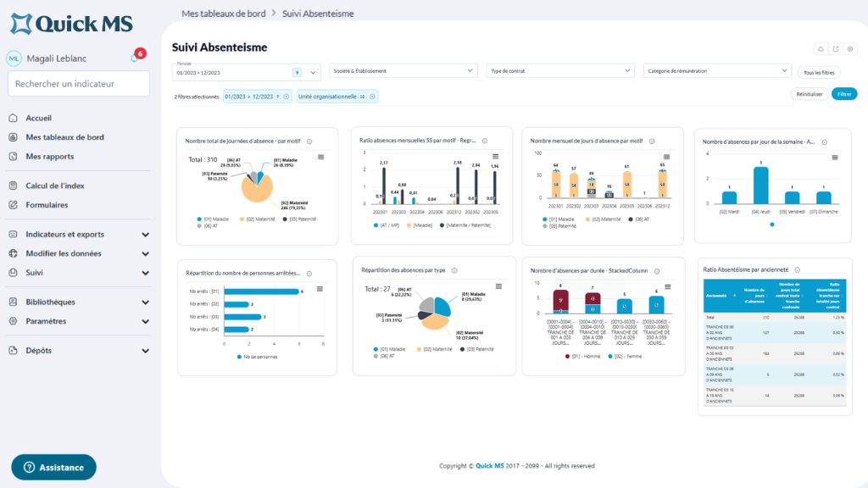Image resolution: width=868 pixels, height=488 pixels.
Task: Click the Nb arrêts : [01] bar
Action: coord(261,291)
